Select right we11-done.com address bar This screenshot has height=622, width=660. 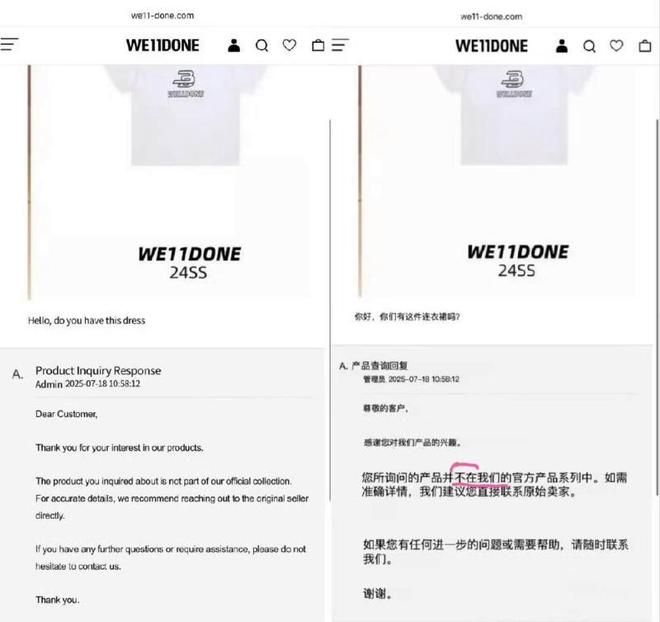(x=491, y=16)
